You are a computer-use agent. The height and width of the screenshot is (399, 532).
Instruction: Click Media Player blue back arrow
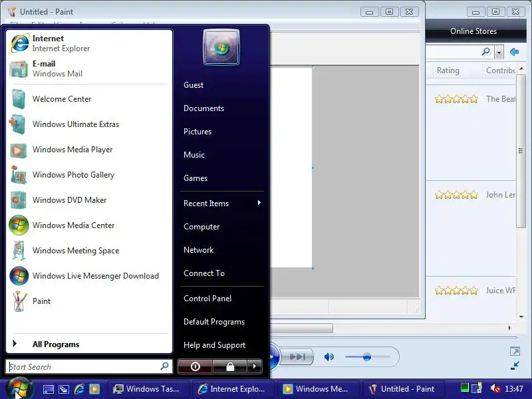tap(514, 52)
